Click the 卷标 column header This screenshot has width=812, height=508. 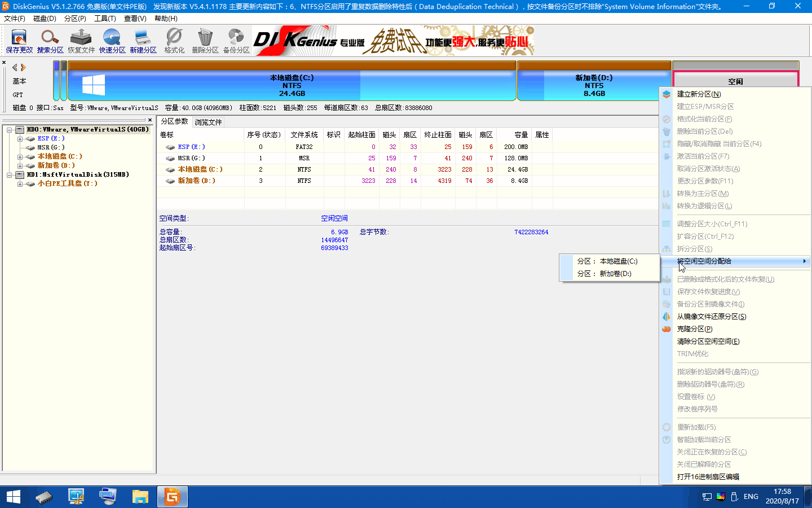[201, 135]
